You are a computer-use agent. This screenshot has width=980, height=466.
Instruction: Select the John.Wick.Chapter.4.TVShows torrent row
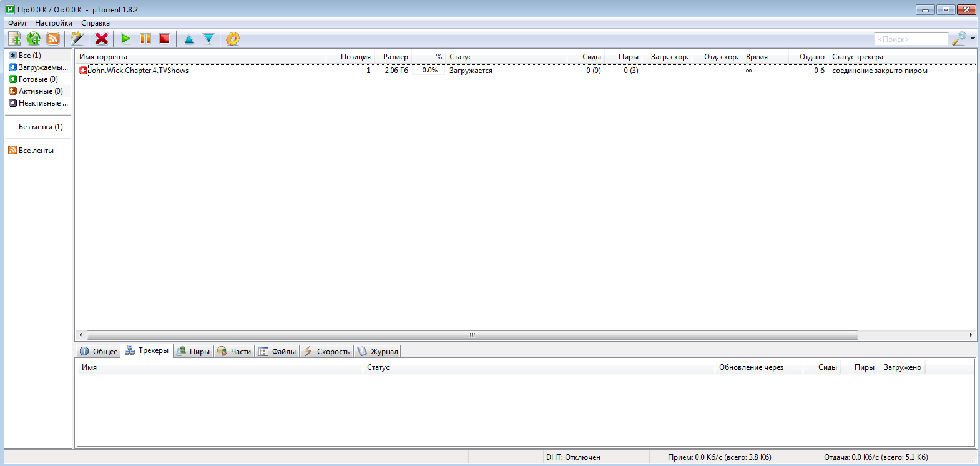(x=526, y=71)
